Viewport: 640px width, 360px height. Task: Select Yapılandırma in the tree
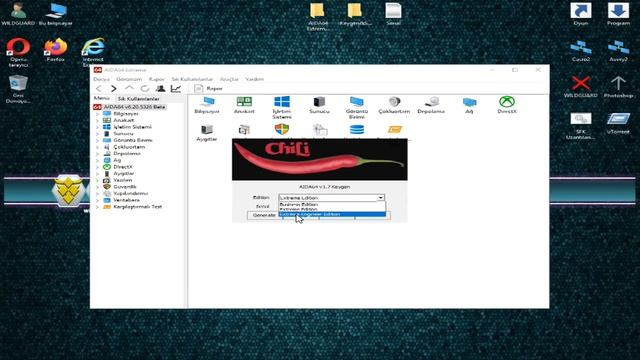[131, 193]
